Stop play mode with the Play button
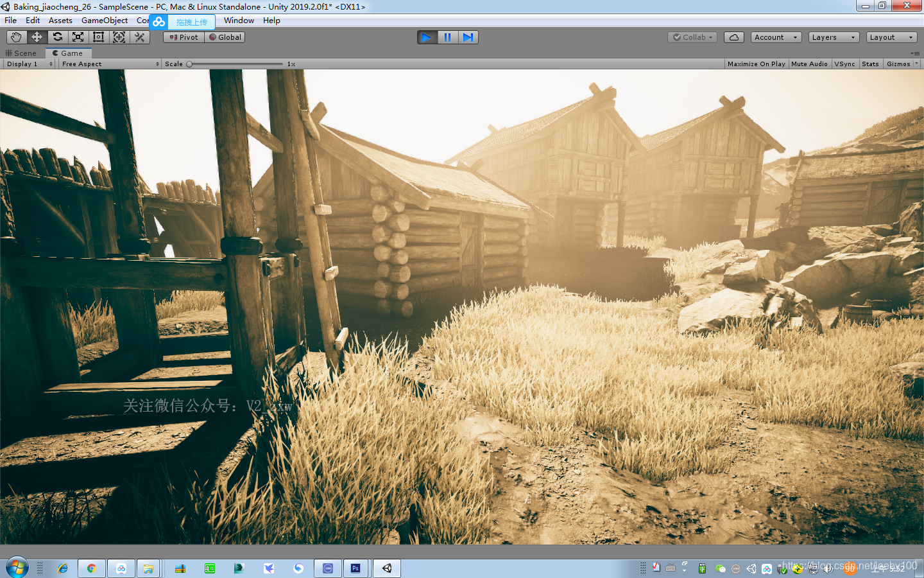924x578 pixels. click(427, 37)
